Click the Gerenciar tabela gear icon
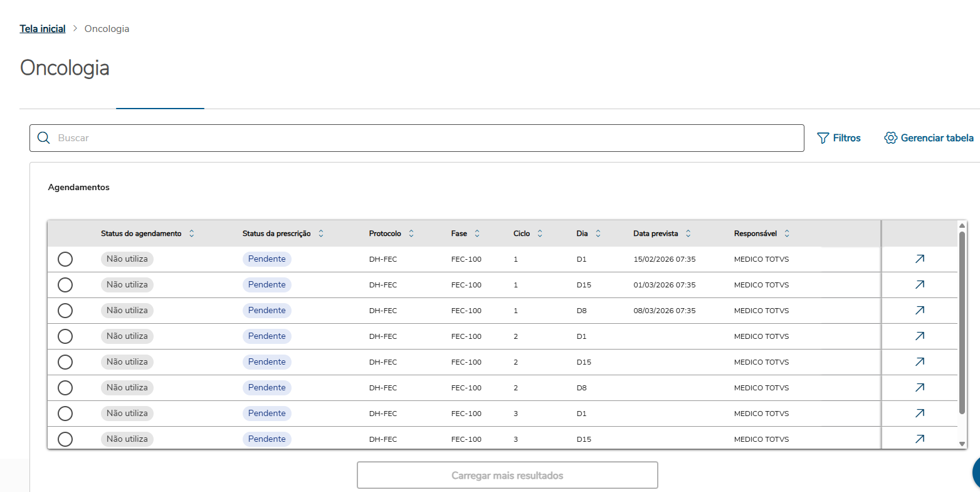Image resolution: width=980 pixels, height=492 pixels. (x=891, y=138)
